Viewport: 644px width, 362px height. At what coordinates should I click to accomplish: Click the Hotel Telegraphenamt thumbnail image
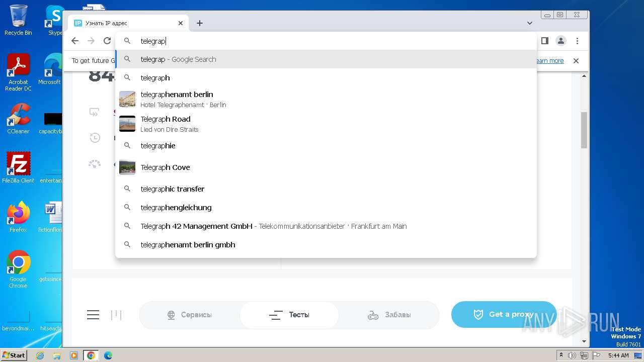[x=127, y=99]
